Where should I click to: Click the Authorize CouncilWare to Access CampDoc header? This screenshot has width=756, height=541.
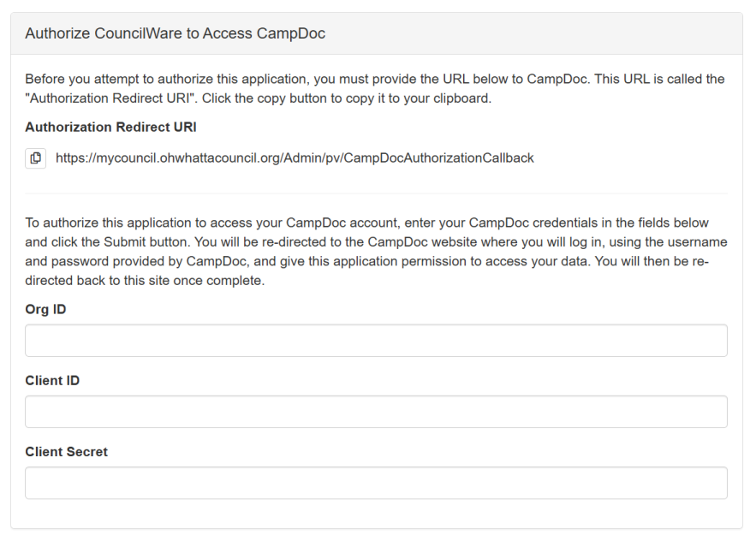tap(175, 34)
